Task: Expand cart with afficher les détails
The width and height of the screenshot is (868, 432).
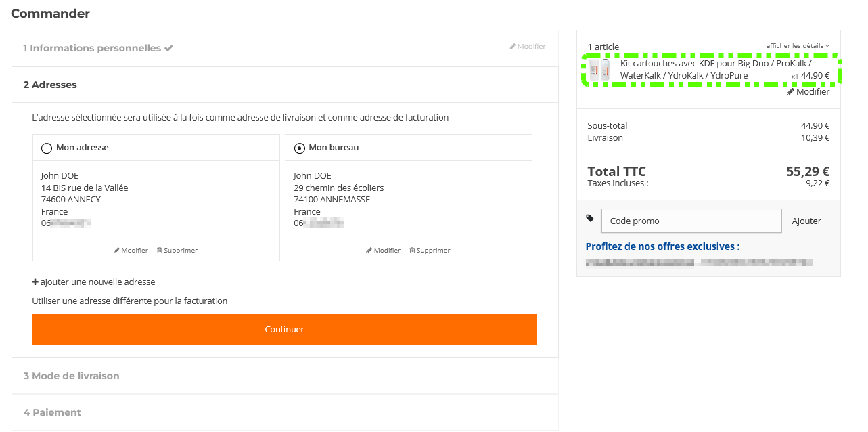Action: click(x=797, y=46)
